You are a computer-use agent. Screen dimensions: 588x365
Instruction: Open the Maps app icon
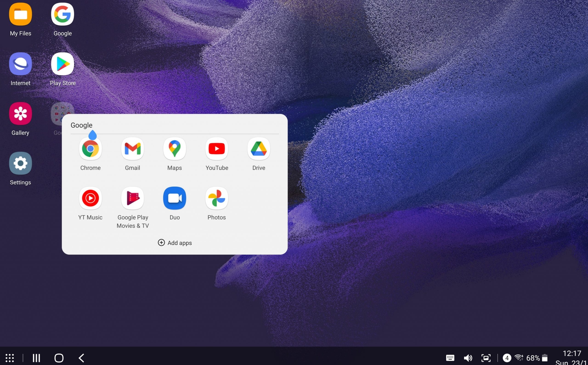click(174, 149)
